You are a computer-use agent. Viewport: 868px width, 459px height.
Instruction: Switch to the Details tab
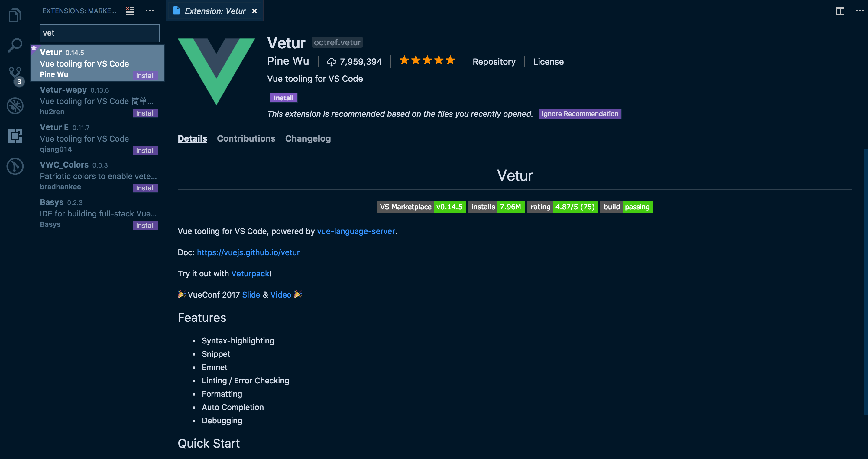coord(192,138)
